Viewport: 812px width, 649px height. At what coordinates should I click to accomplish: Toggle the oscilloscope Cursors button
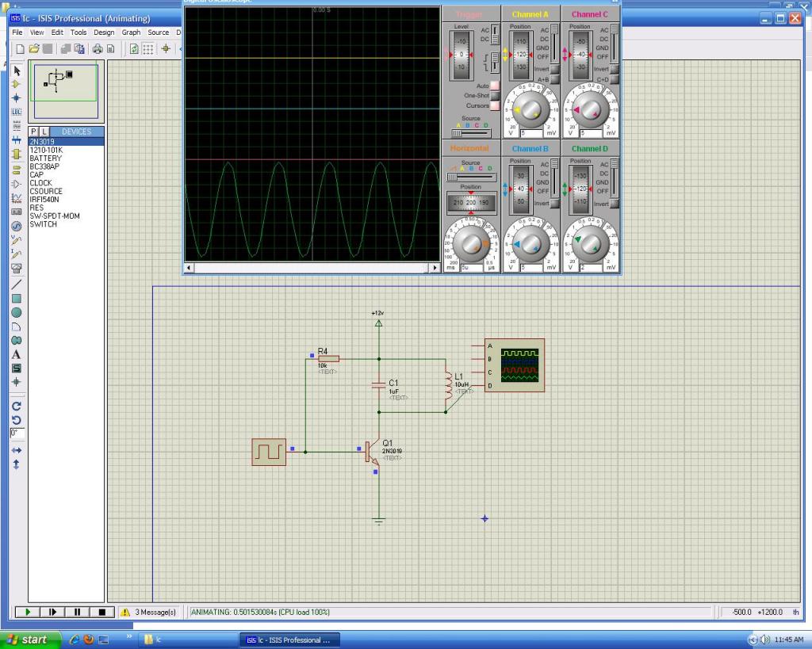(x=494, y=105)
